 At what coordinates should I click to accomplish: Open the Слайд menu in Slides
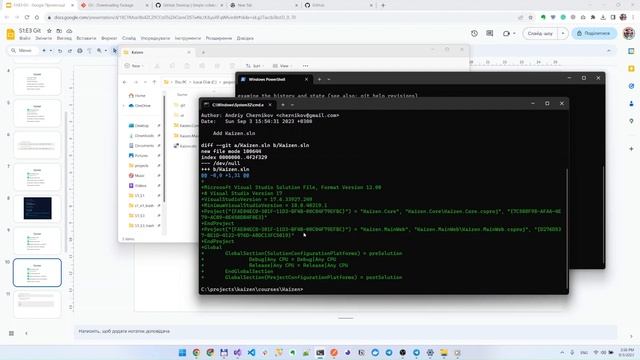129,38
